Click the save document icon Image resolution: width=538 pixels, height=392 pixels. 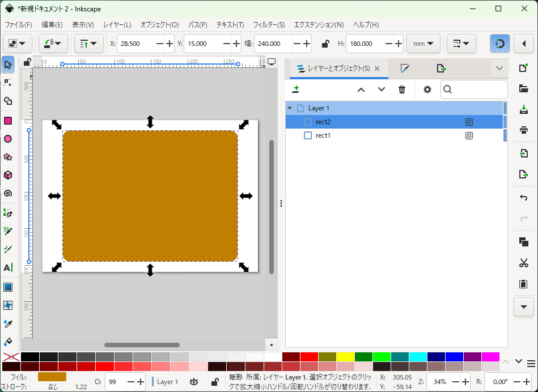tap(524, 109)
